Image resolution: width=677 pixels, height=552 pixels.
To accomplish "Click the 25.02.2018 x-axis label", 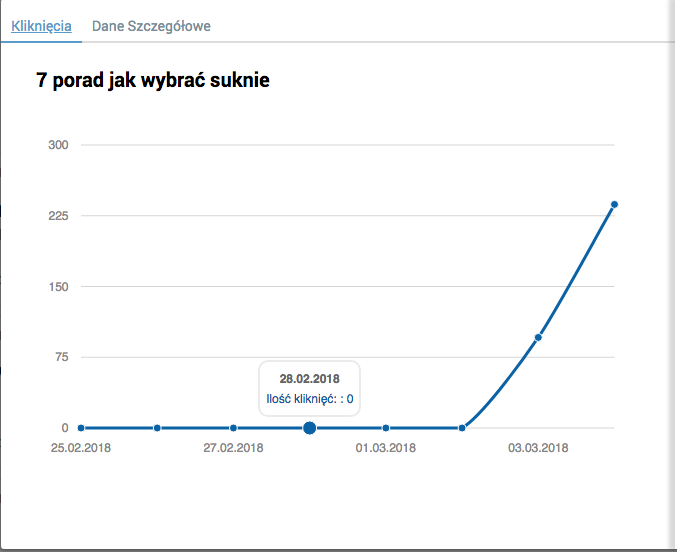I will click(x=81, y=448).
